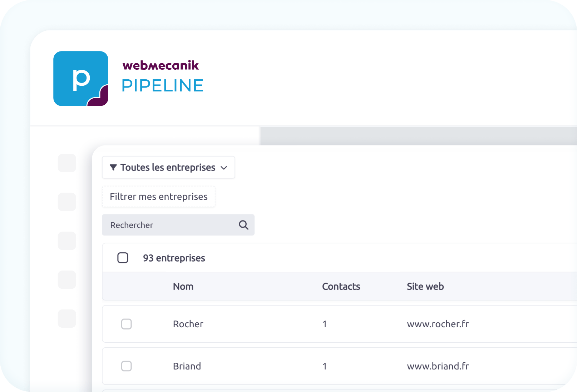Screen dimensions: 577x392
Task: Sort by the Site web column header
Action: click(425, 287)
